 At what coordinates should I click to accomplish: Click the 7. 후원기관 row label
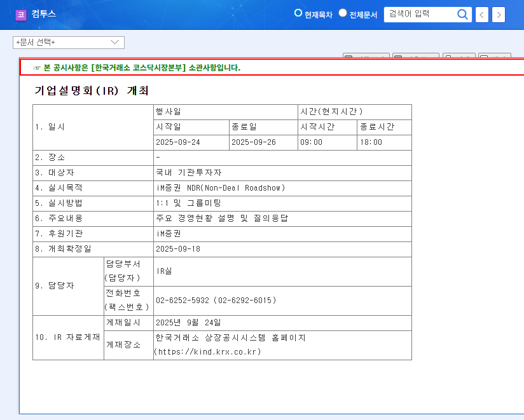pos(93,234)
